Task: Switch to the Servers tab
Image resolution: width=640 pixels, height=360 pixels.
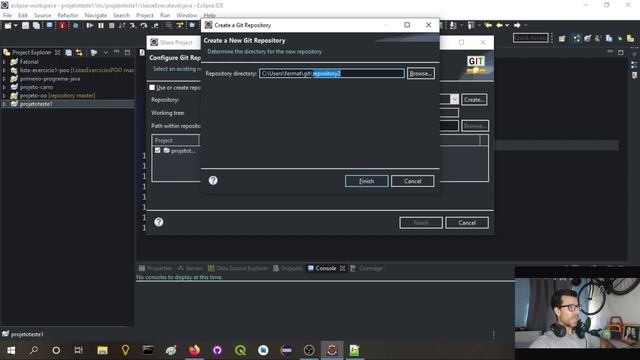Action: coord(190,268)
